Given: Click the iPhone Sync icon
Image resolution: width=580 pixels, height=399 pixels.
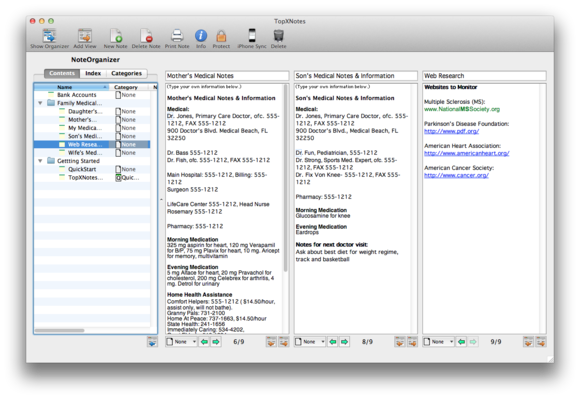Looking at the screenshot, I should (252, 36).
